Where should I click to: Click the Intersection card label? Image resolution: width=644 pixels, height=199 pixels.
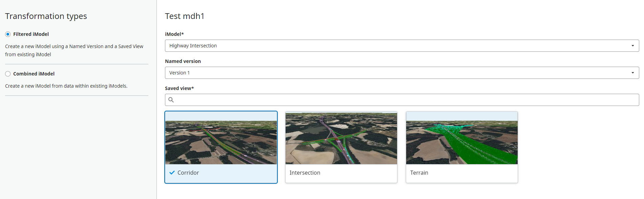305,173
